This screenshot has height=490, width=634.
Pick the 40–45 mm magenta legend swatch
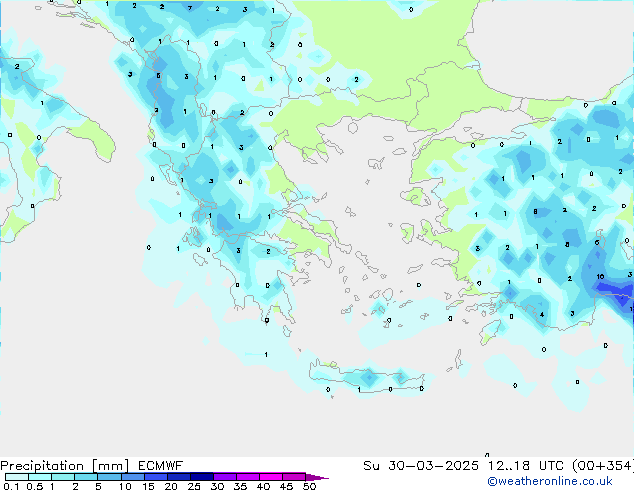tap(271, 477)
